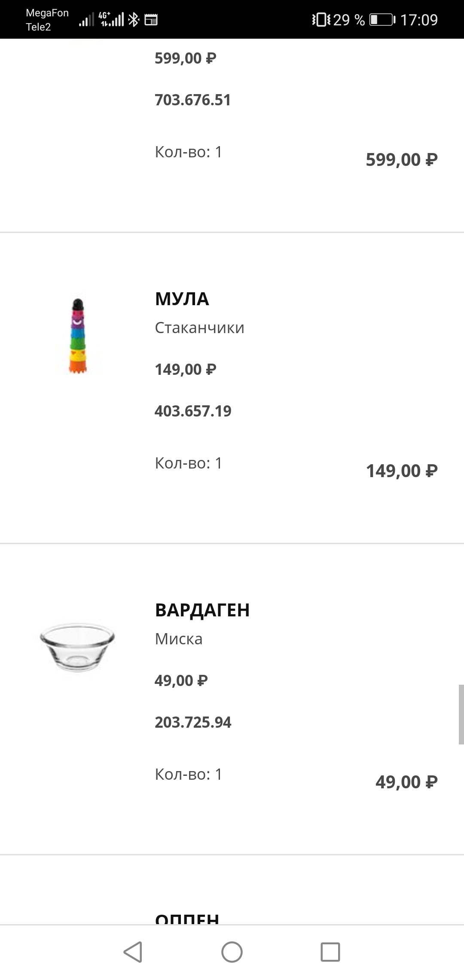This screenshot has height=980, width=464.
Task: Tap article number 203.725.94
Action: 193,723
